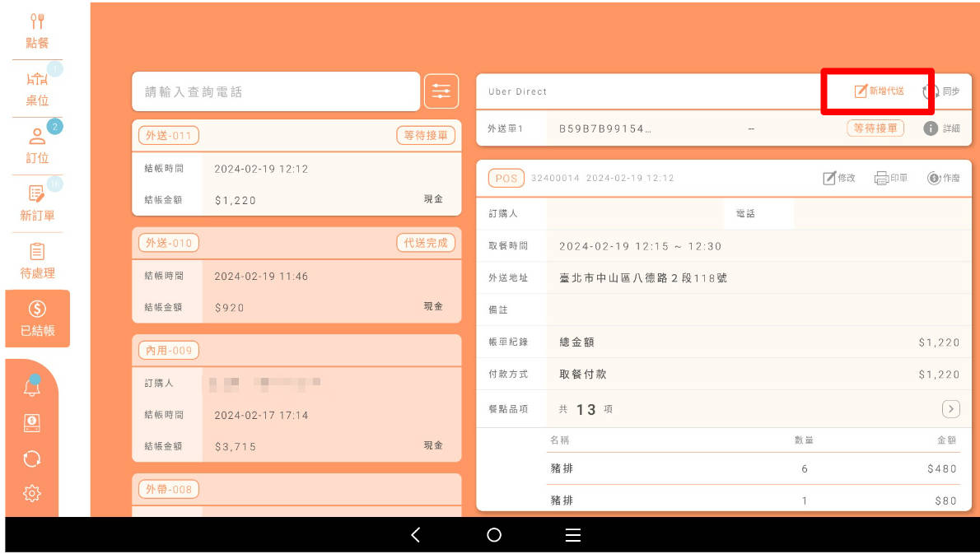Open the notification bell in the sidebar

pyautogui.click(x=32, y=387)
